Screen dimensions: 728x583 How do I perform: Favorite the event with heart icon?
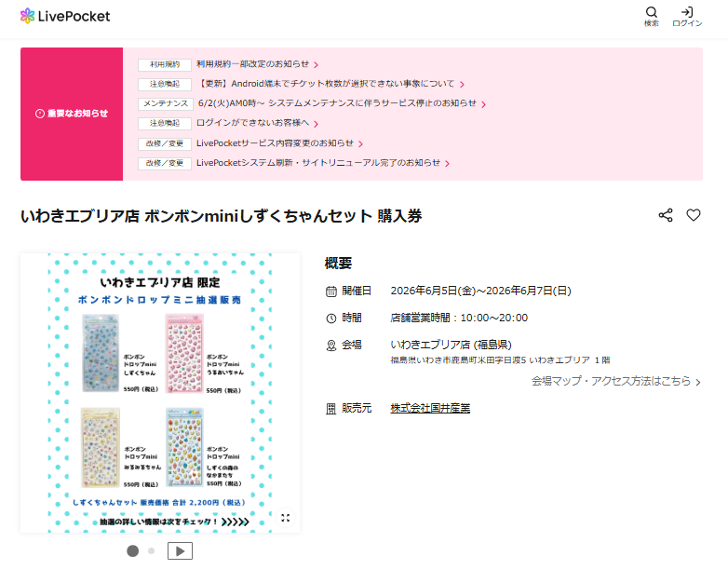pos(694,215)
